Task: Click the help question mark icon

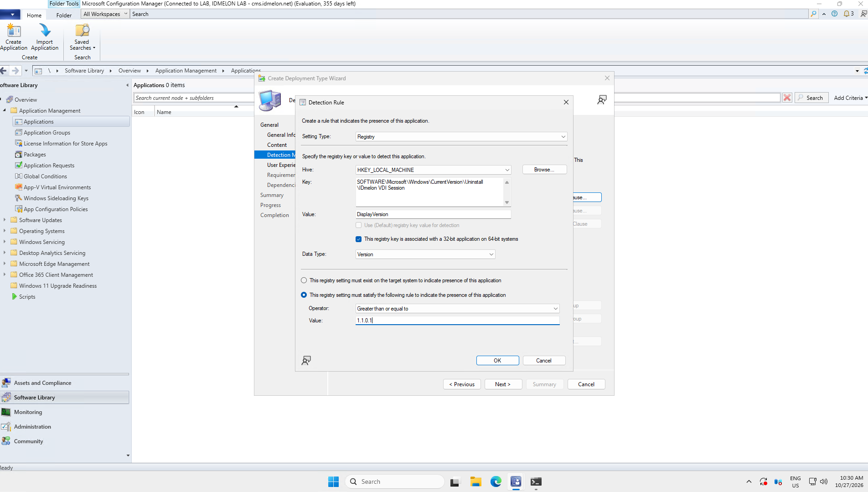Action: click(834, 14)
